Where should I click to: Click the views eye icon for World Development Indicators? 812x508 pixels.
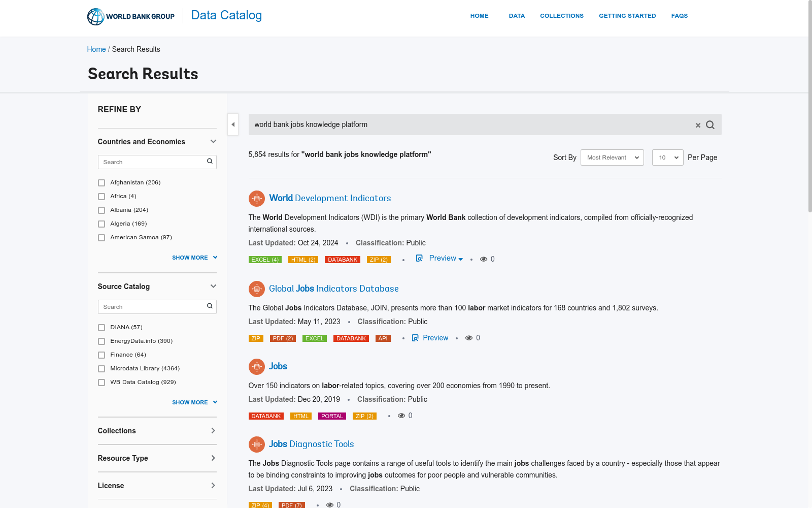[484, 259]
